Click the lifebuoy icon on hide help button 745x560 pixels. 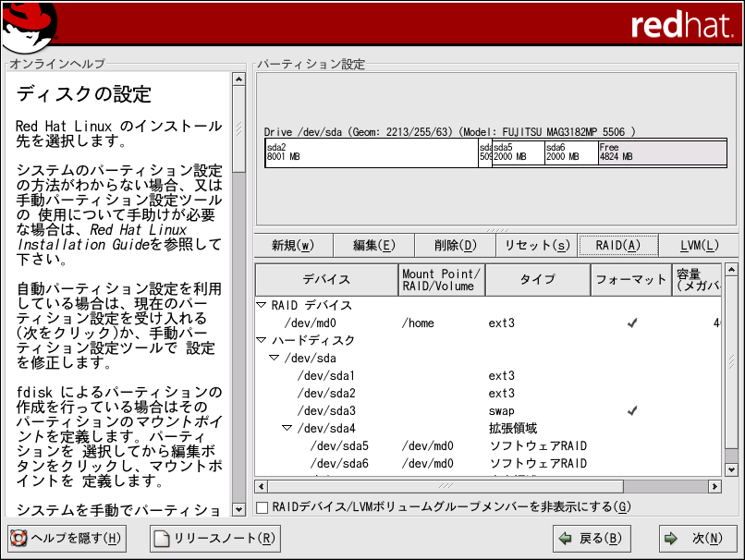pos(18,538)
